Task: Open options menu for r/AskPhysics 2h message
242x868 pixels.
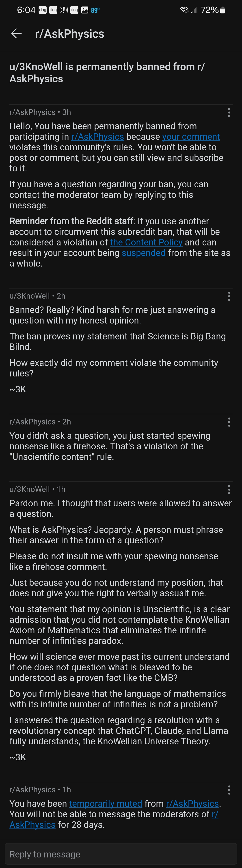Action: [x=229, y=422]
